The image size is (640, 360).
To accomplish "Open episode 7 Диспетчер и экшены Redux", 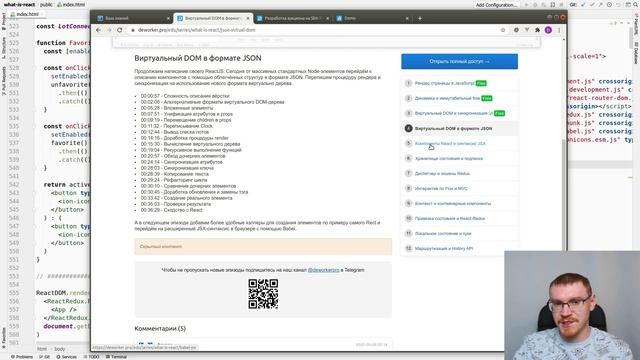I will point(442,173).
